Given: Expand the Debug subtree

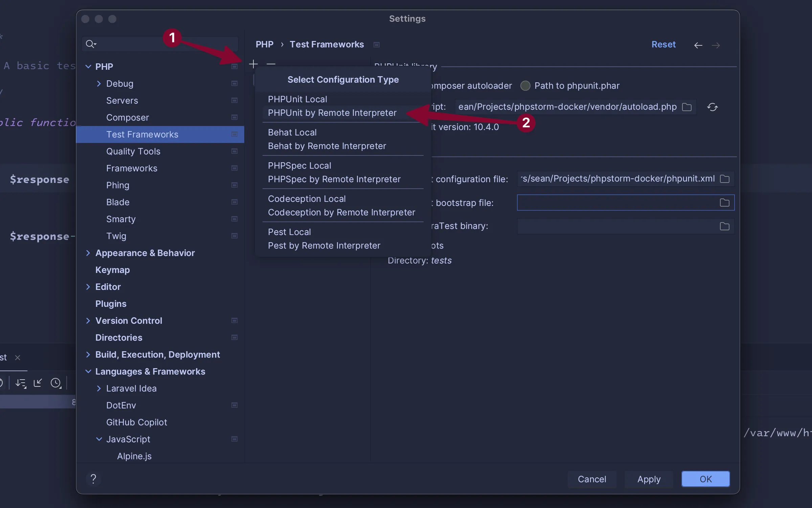Looking at the screenshot, I should (x=99, y=83).
